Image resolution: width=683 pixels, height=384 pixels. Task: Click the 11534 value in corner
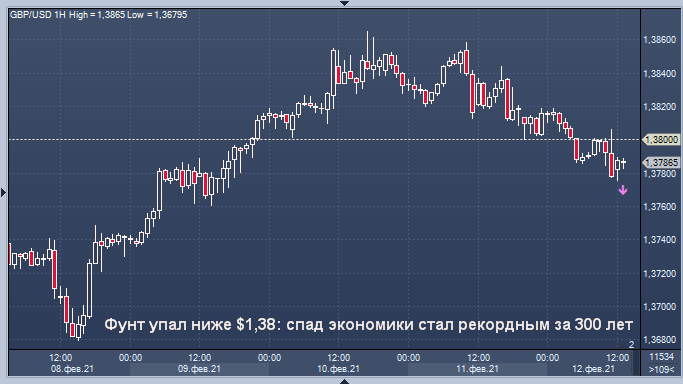(x=661, y=357)
